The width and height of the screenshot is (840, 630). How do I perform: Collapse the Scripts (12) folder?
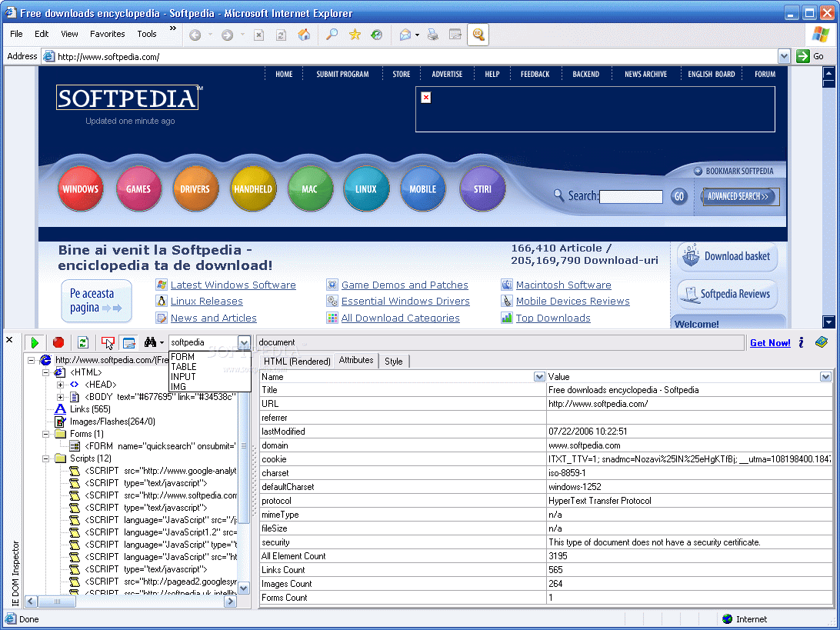[46, 458]
